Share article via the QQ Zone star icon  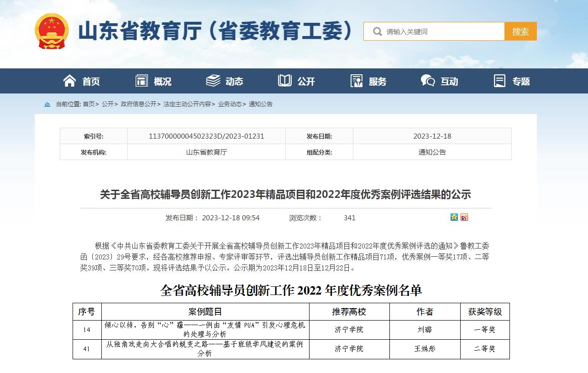[454, 217]
